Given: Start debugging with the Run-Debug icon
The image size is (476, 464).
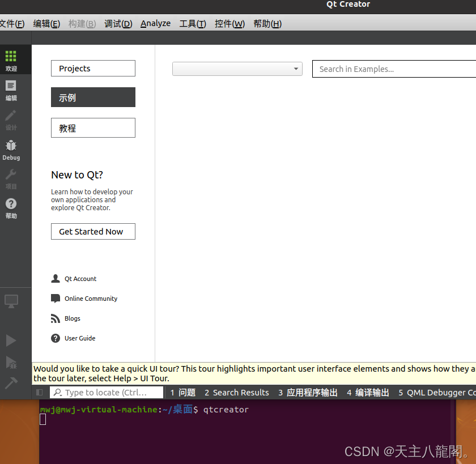Looking at the screenshot, I should click(11, 363).
